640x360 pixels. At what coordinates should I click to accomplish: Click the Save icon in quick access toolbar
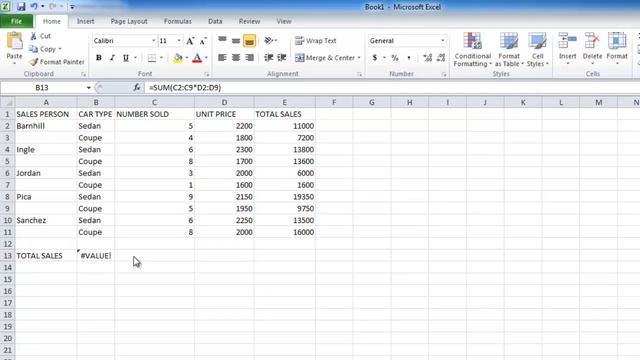point(20,7)
